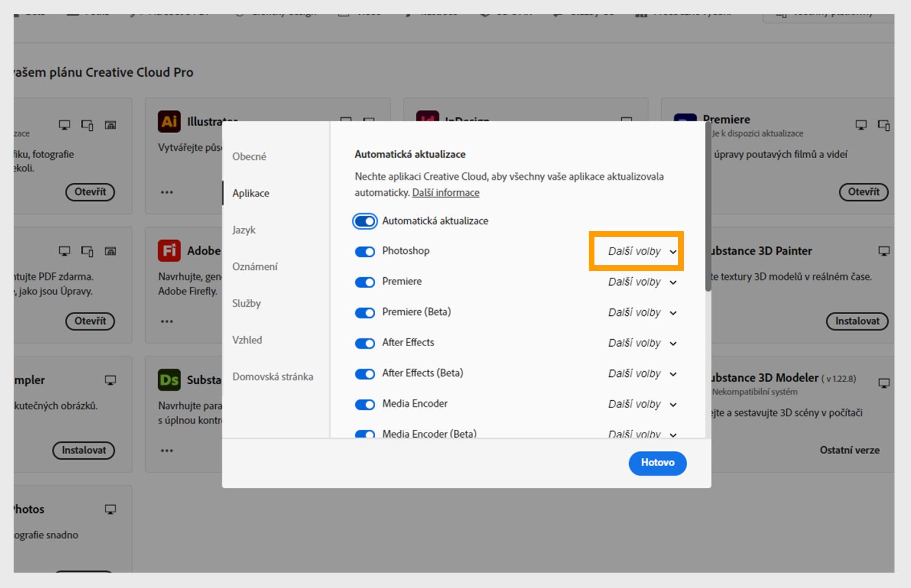
Task: Switch to the Jazyk tab
Action: [244, 230]
